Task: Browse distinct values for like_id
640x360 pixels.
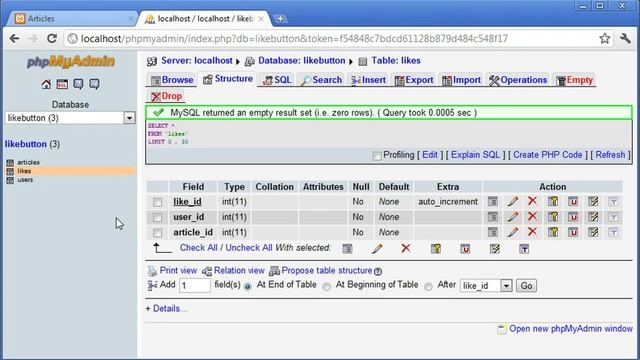Action: point(493,201)
